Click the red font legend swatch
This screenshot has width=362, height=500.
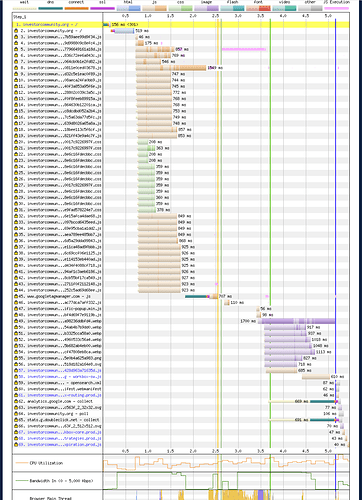tap(258, 8)
